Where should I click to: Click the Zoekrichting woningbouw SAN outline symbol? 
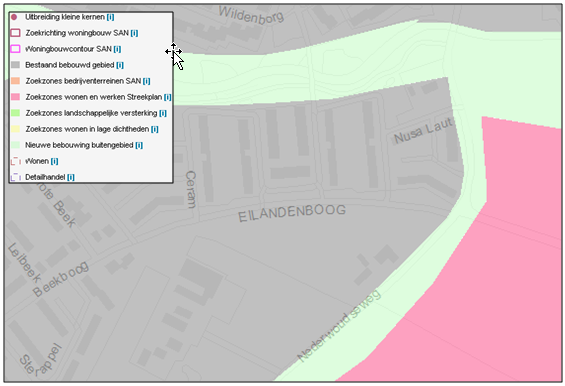[15, 33]
